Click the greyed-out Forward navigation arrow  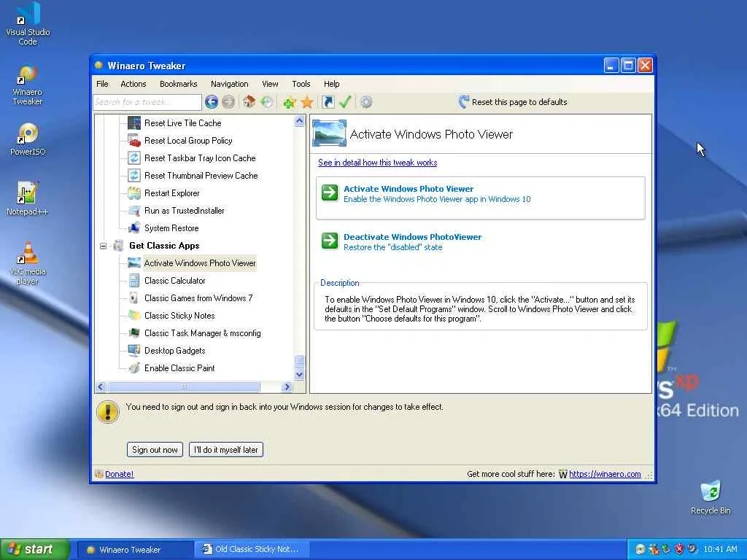pos(228,102)
